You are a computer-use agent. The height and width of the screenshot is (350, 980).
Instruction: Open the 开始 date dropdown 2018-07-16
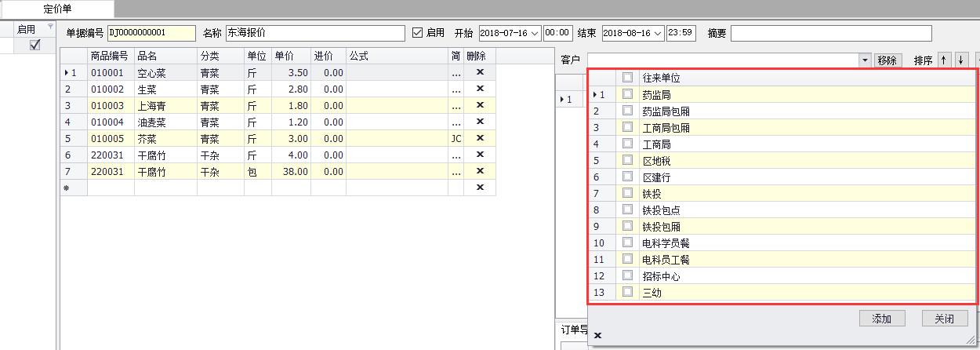coord(535,33)
